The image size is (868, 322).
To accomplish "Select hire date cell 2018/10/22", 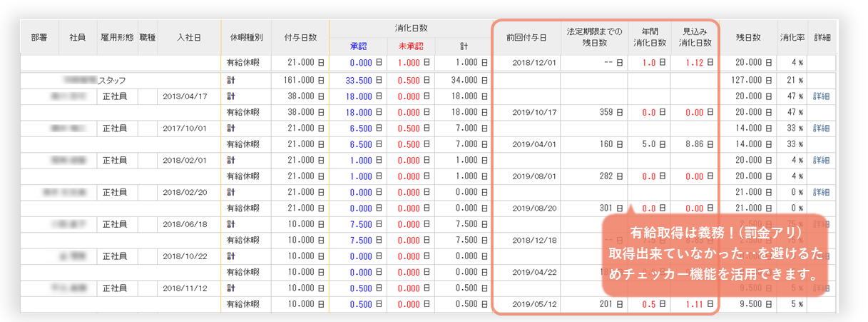I will click(184, 256).
